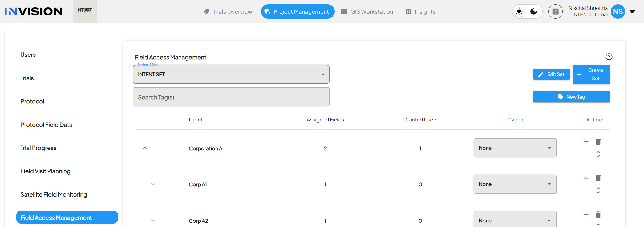
Task: Click the help question mark icon in header
Action: (x=555, y=11)
